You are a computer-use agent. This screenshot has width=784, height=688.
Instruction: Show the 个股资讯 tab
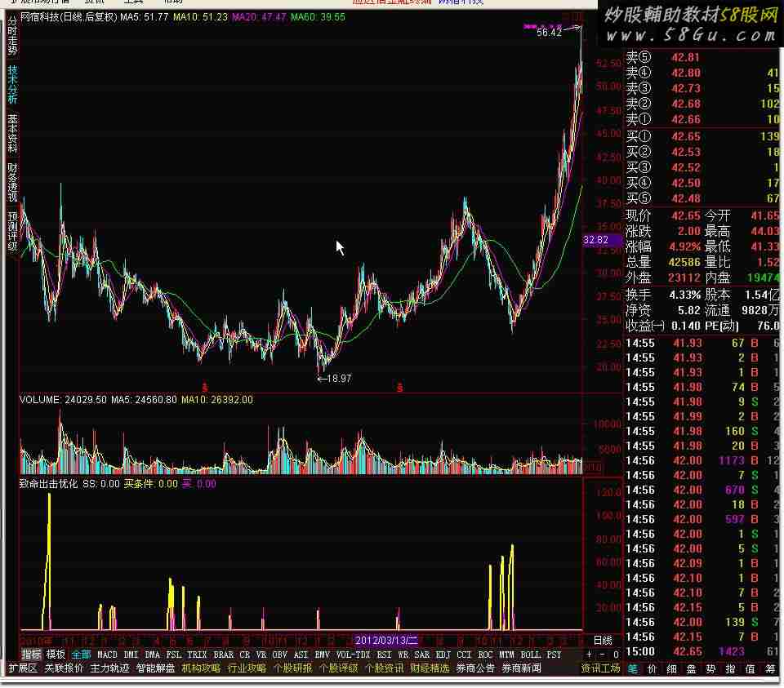point(384,668)
